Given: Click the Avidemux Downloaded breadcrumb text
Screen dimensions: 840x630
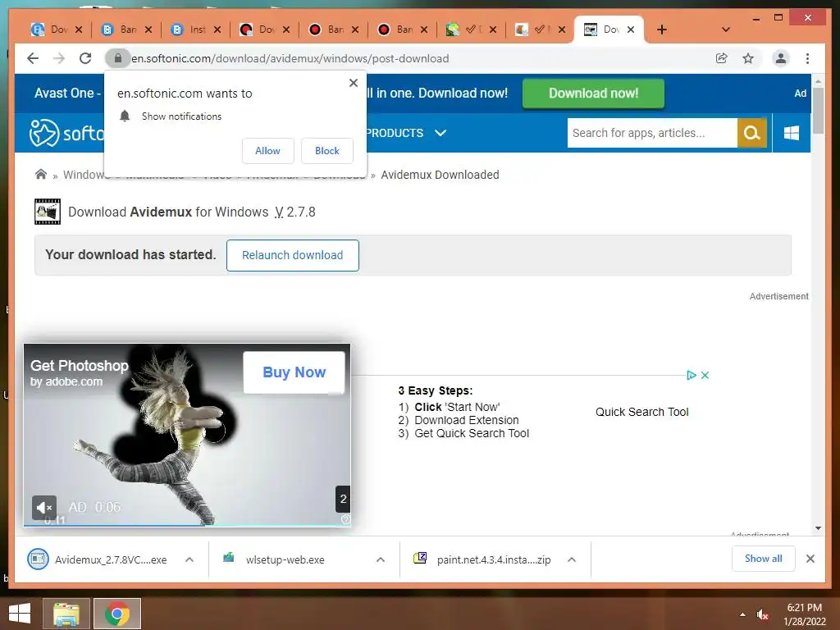Looking at the screenshot, I should click(440, 175).
